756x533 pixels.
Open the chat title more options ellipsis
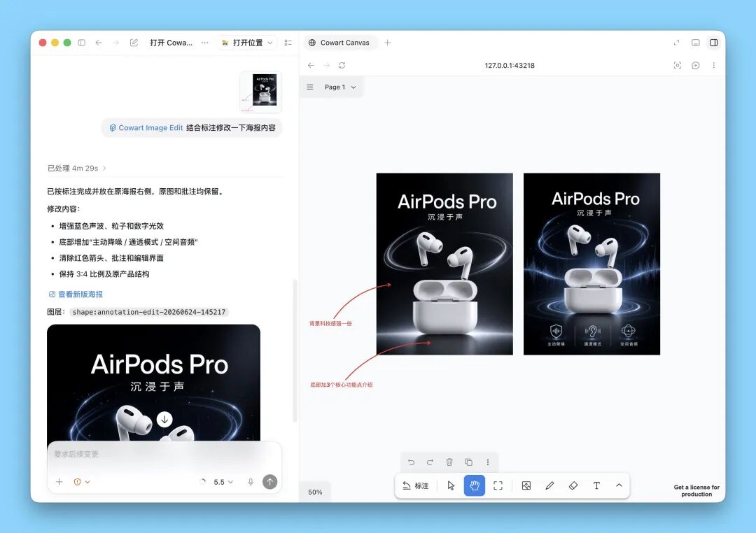click(205, 43)
